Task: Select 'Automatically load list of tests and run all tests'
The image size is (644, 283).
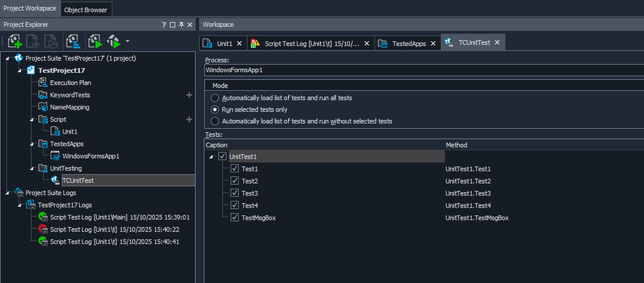Action: (x=215, y=98)
